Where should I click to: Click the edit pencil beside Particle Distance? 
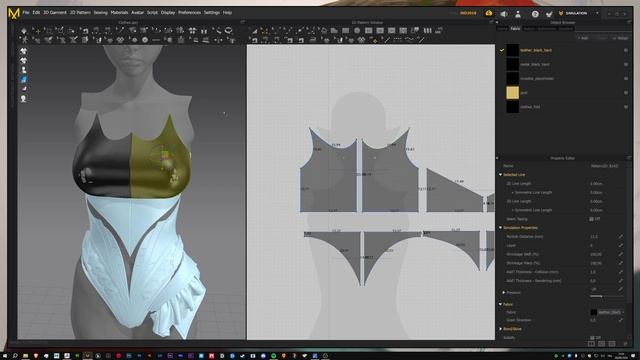(621, 236)
